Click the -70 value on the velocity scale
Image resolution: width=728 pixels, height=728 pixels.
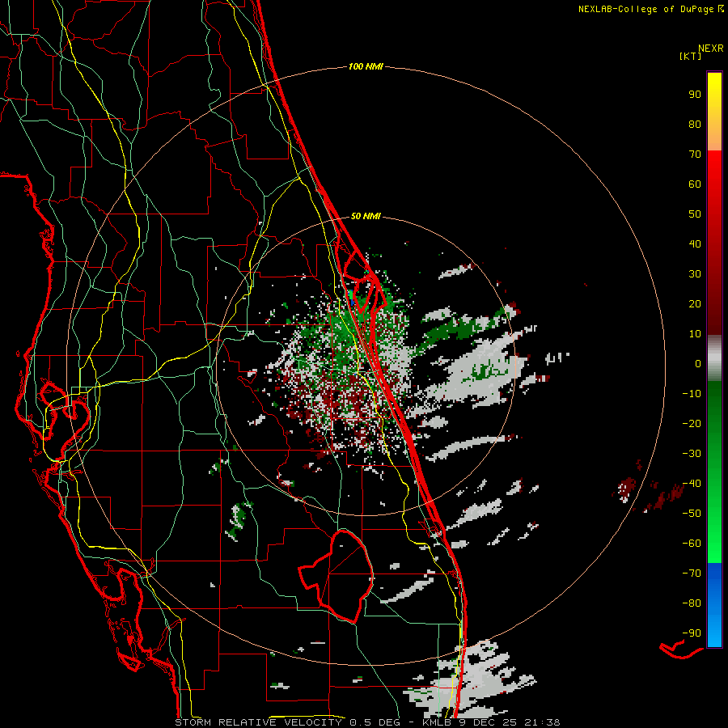click(x=692, y=574)
